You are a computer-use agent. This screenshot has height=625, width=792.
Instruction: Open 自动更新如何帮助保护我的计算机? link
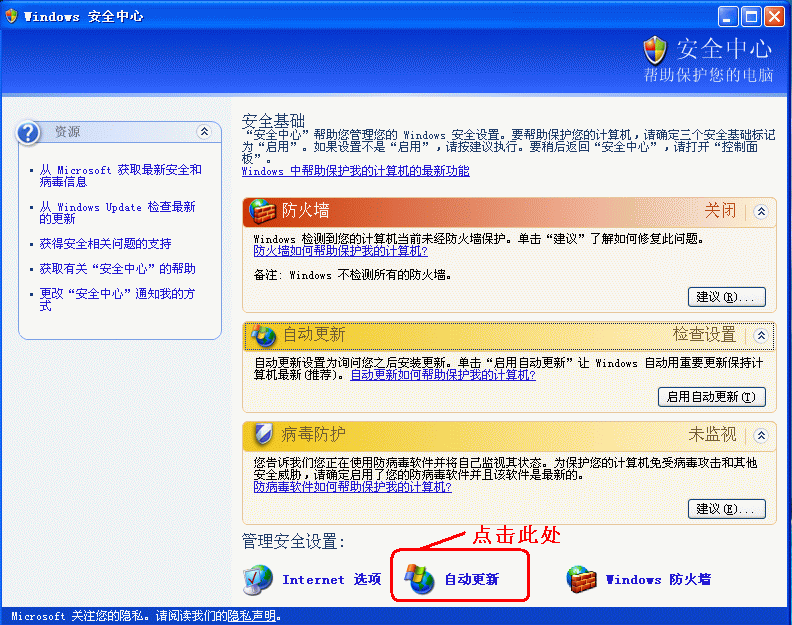[x=443, y=374]
